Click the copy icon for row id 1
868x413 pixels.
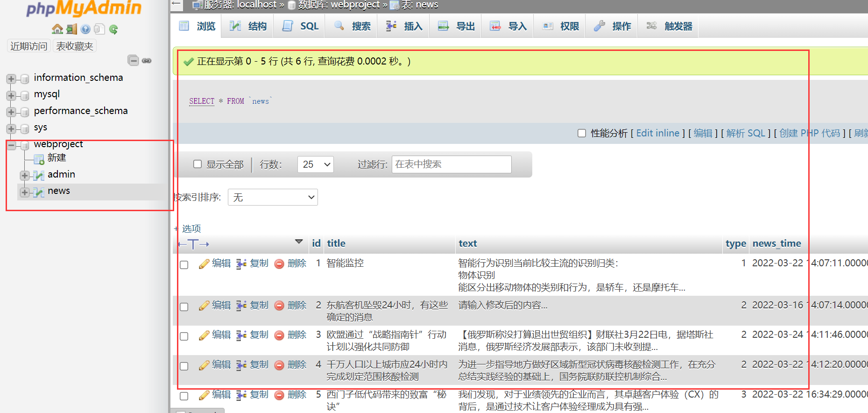(x=241, y=264)
